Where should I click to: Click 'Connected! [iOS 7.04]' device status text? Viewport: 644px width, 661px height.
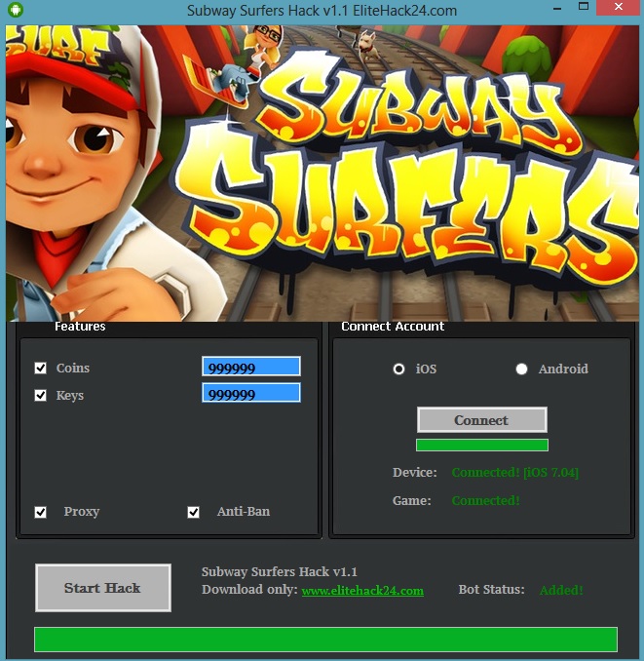(515, 473)
